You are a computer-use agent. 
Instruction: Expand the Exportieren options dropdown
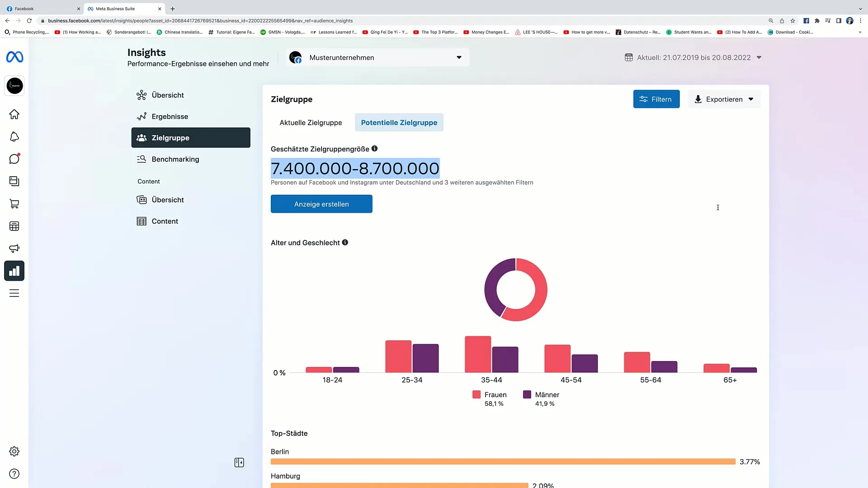(750, 99)
